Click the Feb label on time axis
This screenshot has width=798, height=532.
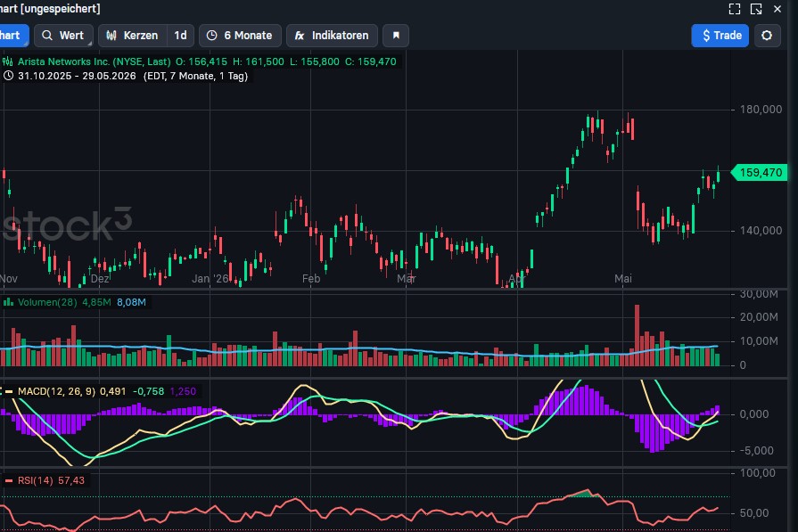click(311, 278)
